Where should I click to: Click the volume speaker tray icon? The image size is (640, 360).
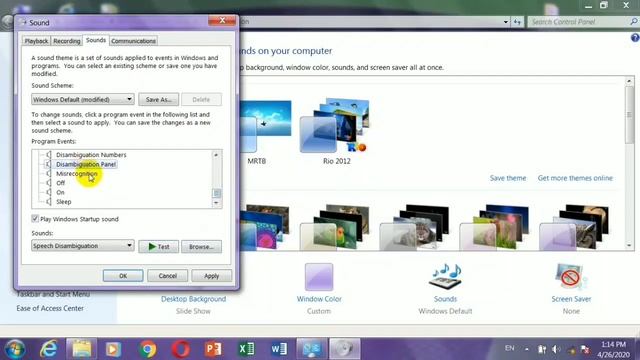[556, 349]
